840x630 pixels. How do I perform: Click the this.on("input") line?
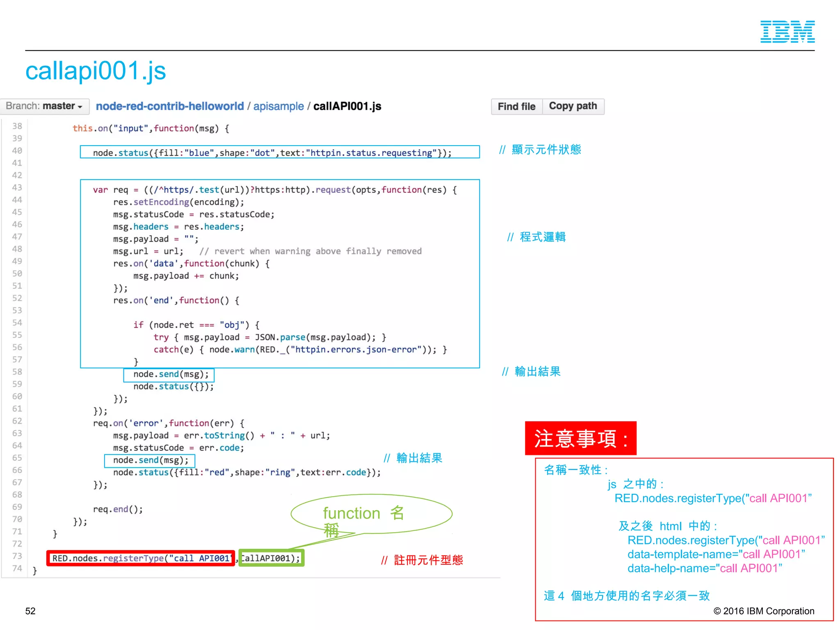click(x=151, y=128)
